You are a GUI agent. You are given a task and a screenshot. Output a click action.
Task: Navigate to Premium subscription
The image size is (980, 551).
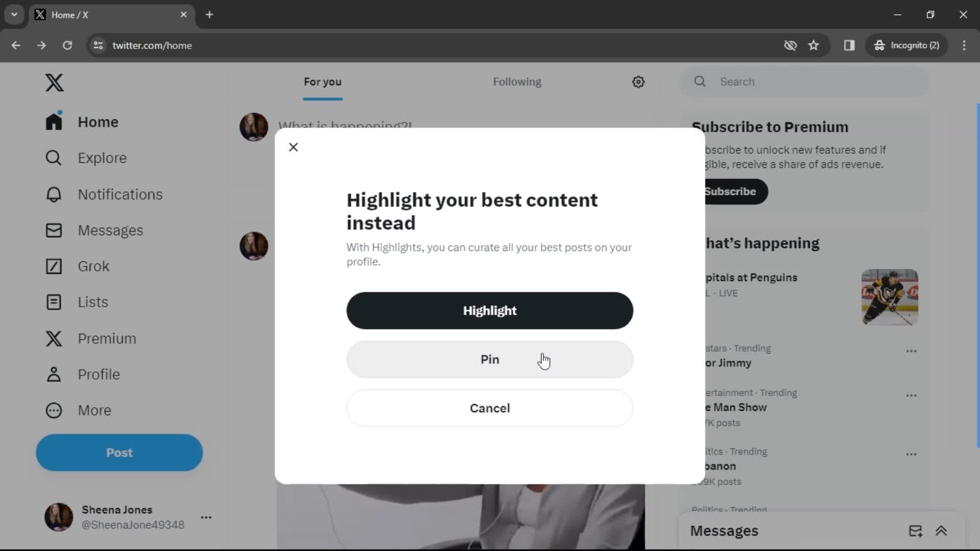click(x=107, y=338)
